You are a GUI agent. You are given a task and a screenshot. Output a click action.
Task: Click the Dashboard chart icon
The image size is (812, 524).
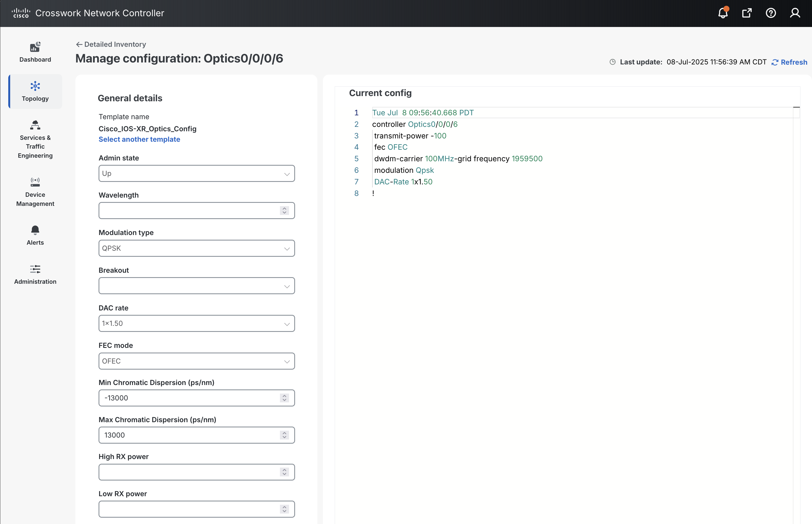click(x=35, y=47)
